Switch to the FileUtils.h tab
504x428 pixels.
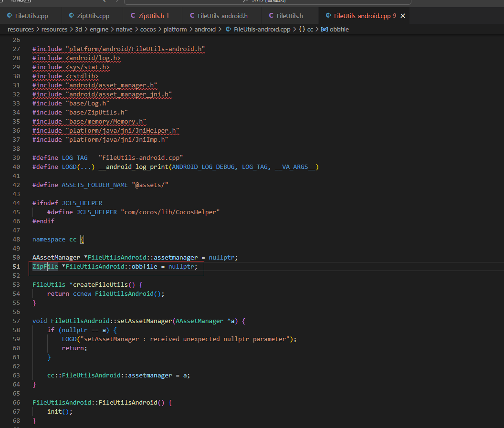tap(290, 16)
